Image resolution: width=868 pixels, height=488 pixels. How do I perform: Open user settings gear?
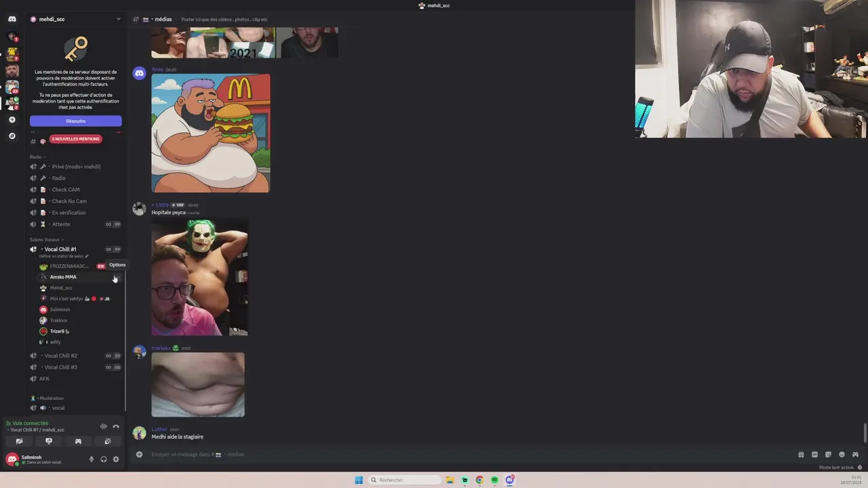click(116, 460)
